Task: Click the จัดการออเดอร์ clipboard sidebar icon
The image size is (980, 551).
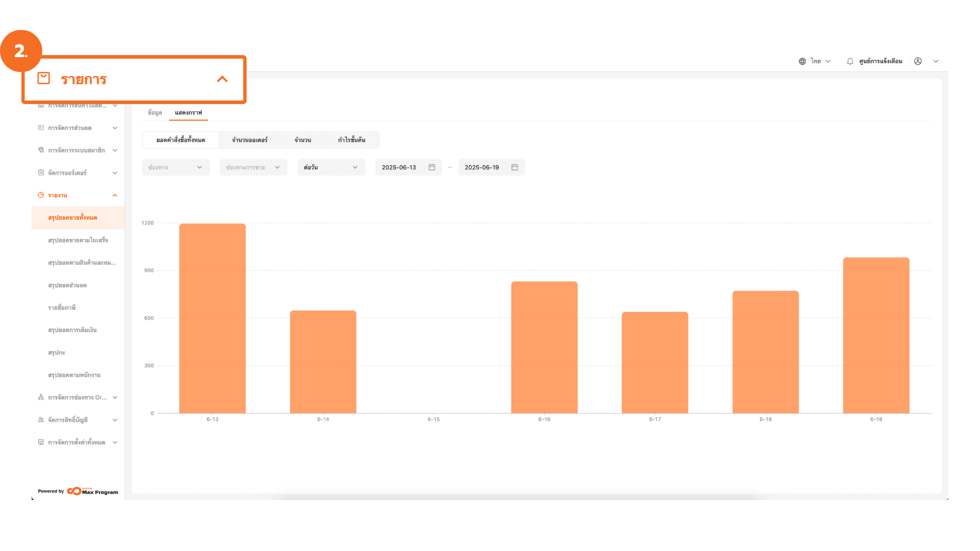Action: [x=41, y=172]
